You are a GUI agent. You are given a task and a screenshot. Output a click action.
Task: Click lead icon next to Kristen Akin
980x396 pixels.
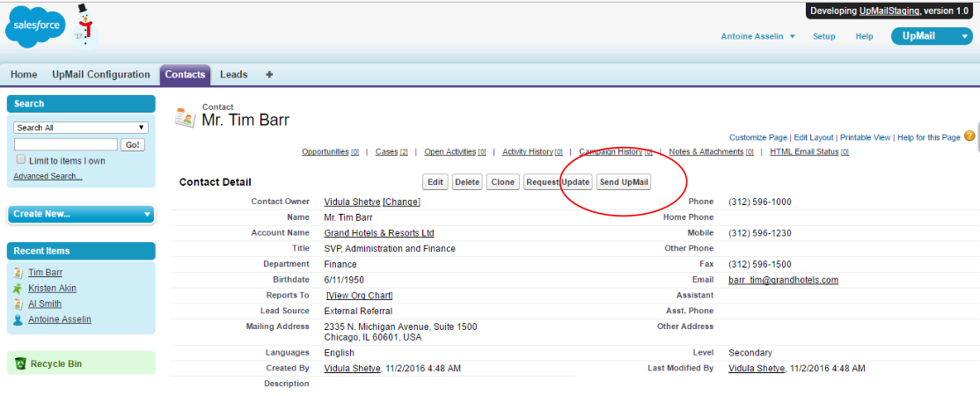point(18,289)
